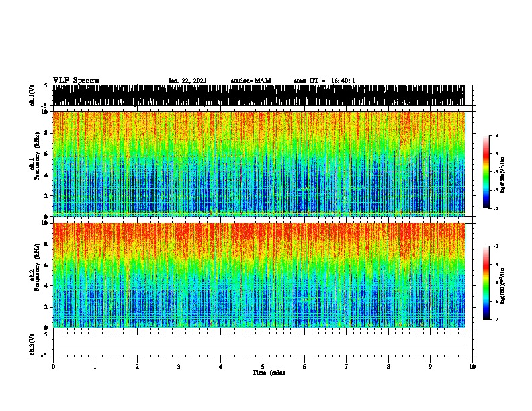The height and width of the screenshot is (411, 532).
Task: Click the "Time (min)" axis label
Action: click(x=269, y=373)
